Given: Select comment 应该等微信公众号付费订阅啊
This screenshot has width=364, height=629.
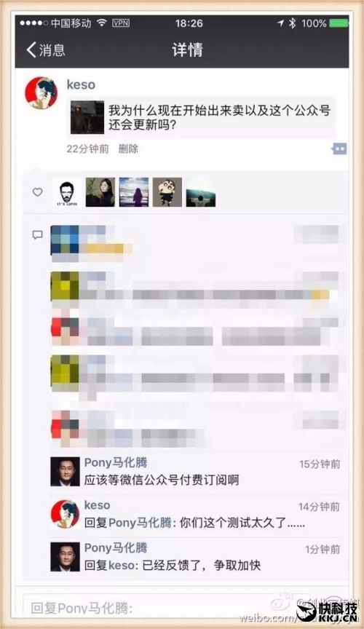Looking at the screenshot, I should coord(162,480).
